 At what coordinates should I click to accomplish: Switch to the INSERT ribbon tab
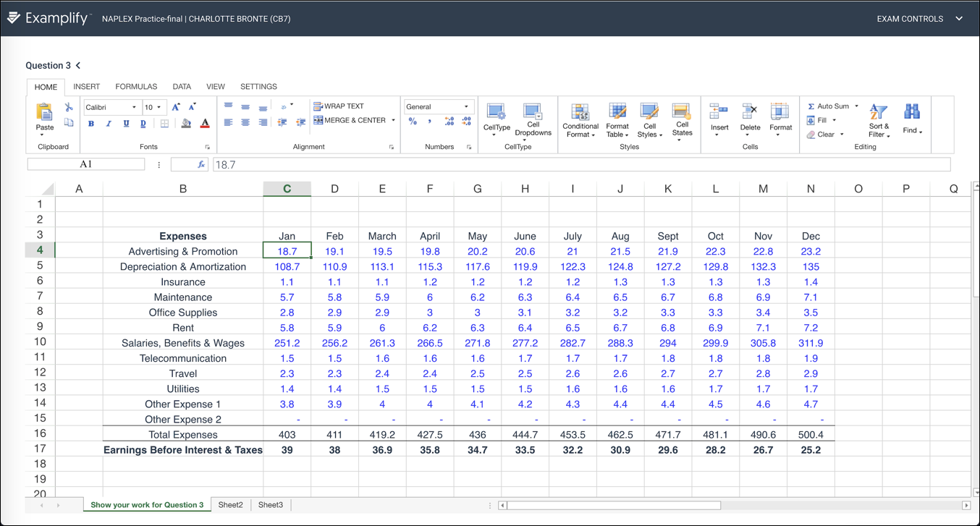[87, 87]
